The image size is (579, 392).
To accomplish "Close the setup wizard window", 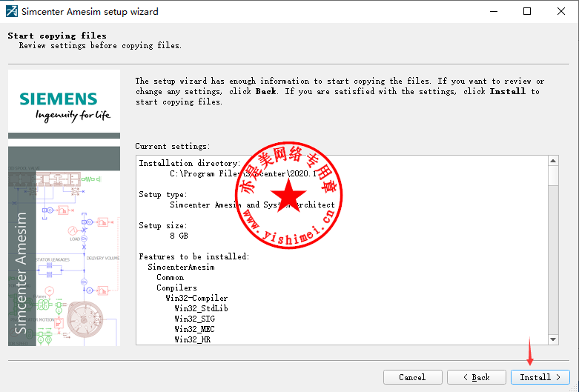I will point(561,11).
